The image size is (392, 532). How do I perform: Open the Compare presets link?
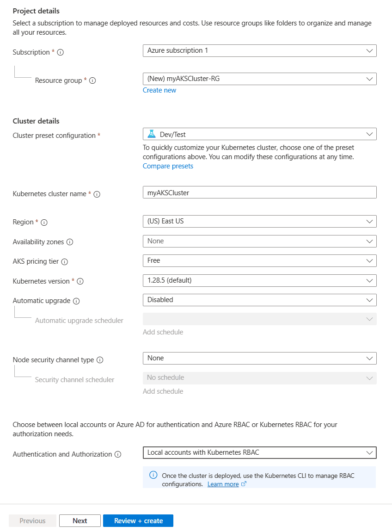pyautogui.click(x=168, y=166)
